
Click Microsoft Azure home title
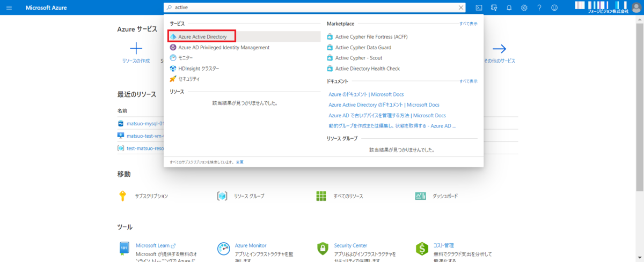(x=47, y=8)
